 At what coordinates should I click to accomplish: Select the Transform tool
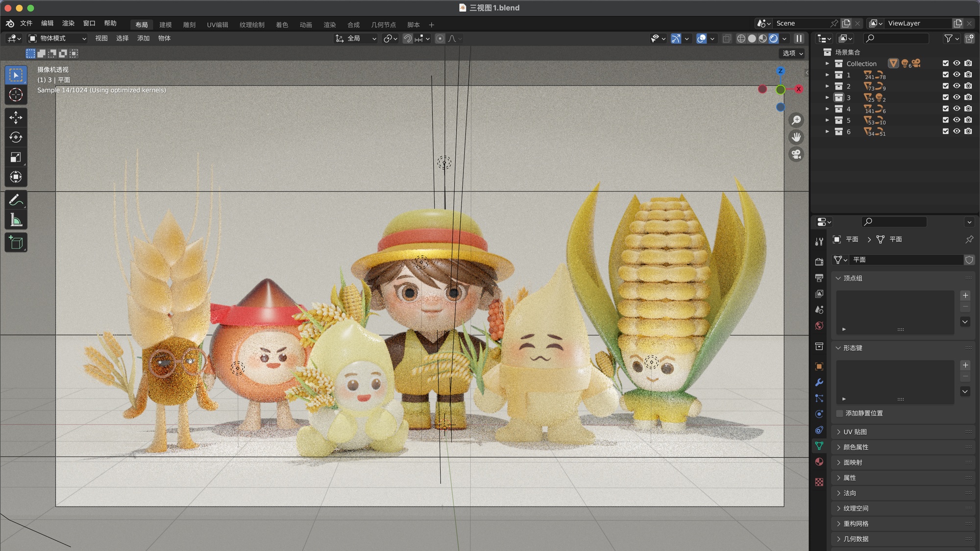[x=16, y=177]
